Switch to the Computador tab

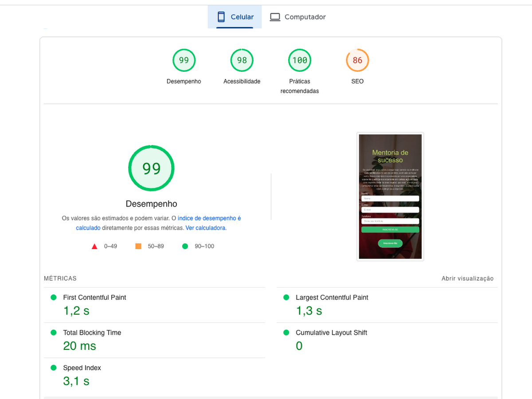click(x=298, y=17)
